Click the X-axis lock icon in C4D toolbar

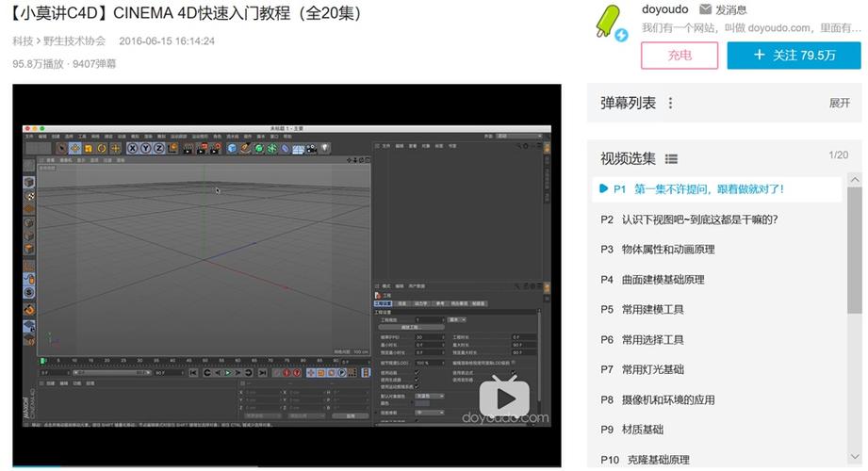tap(133, 148)
